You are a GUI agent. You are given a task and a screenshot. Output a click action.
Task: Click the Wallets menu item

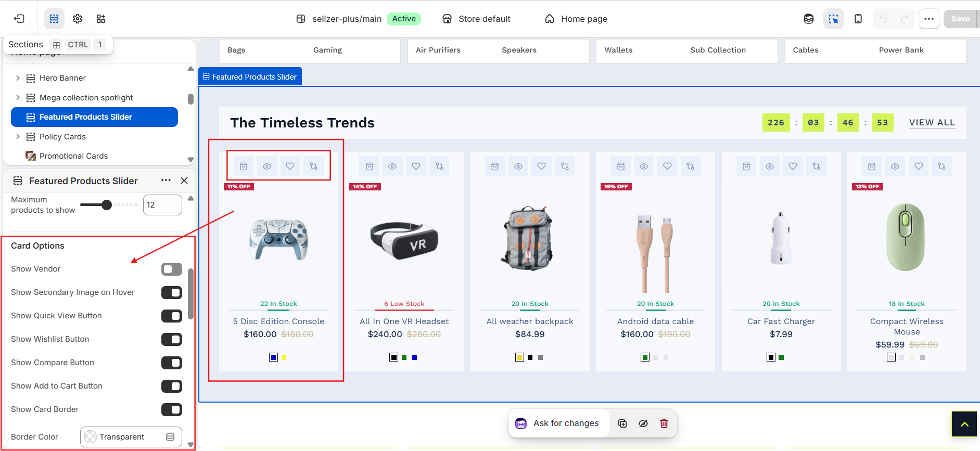pos(618,50)
